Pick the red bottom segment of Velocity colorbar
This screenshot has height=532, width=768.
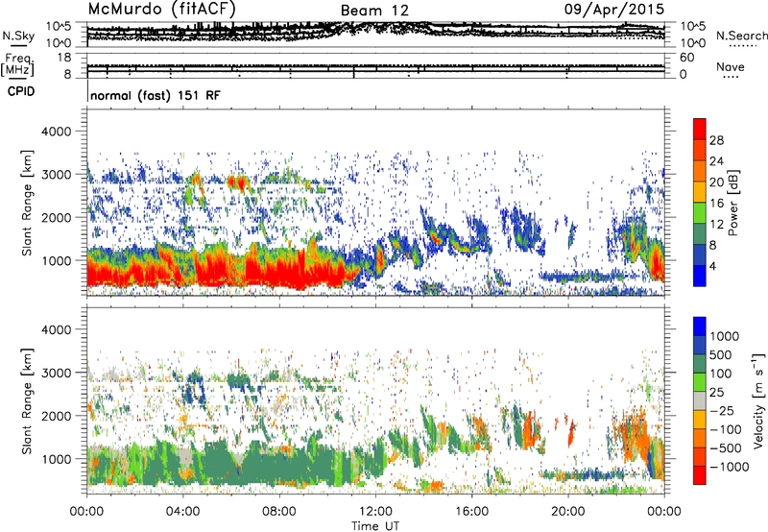click(700, 475)
